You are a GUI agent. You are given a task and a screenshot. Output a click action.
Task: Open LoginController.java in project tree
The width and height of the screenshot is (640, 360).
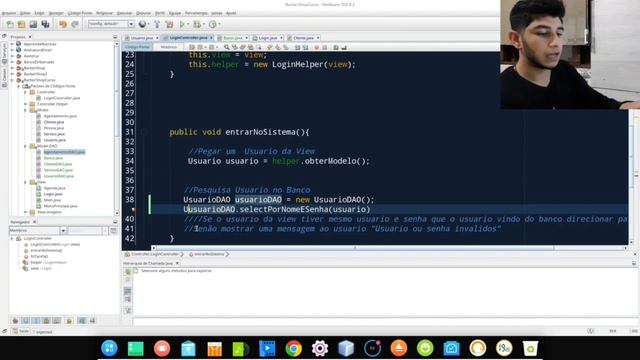click(62, 98)
